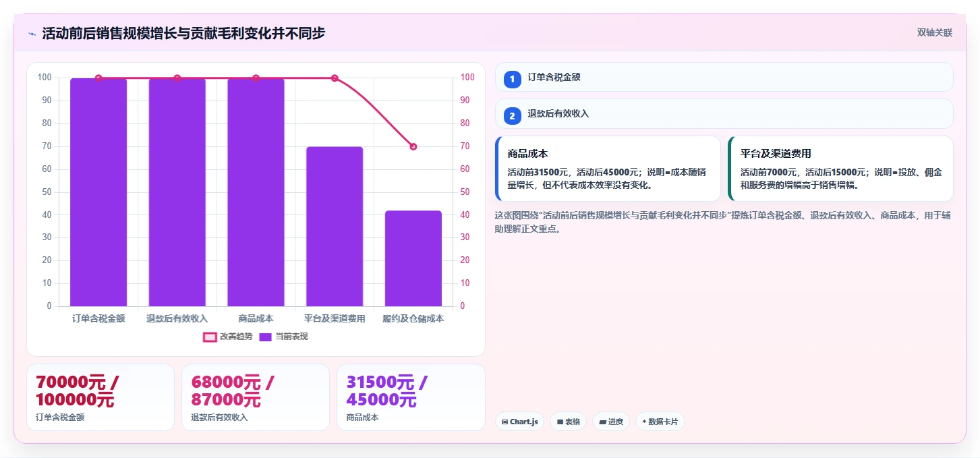
Task: Click the left axis value 50
Action: (46, 192)
